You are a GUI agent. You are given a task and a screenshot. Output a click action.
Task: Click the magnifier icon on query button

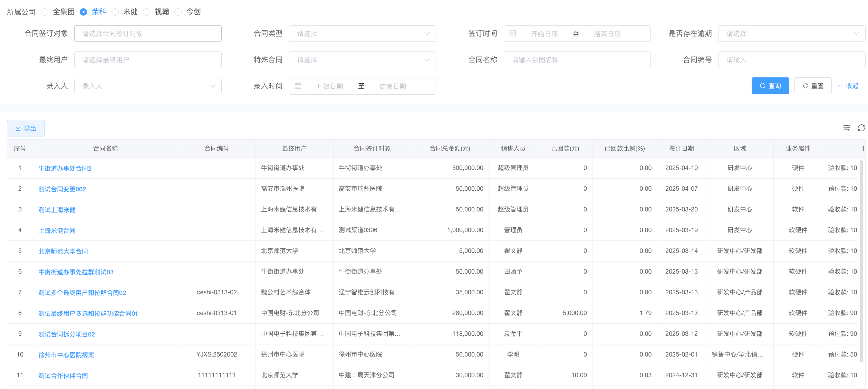coord(763,86)
